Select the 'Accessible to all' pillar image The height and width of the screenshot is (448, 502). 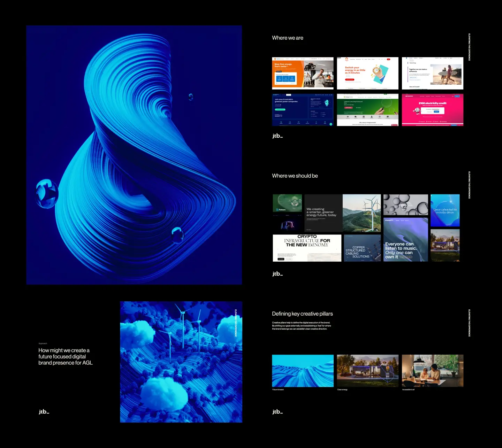[432, 371]
